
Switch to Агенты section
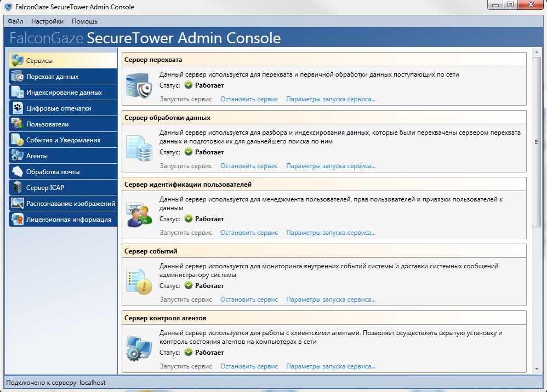pos(63,155)
